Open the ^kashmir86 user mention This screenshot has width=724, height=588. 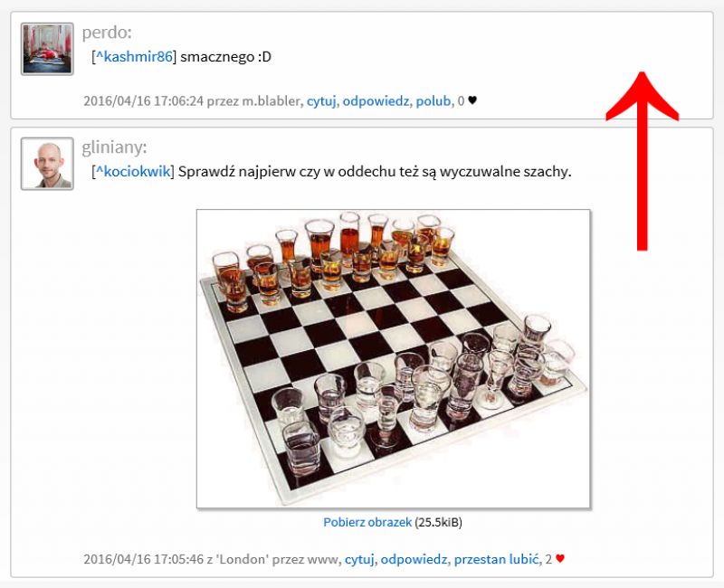134,57
